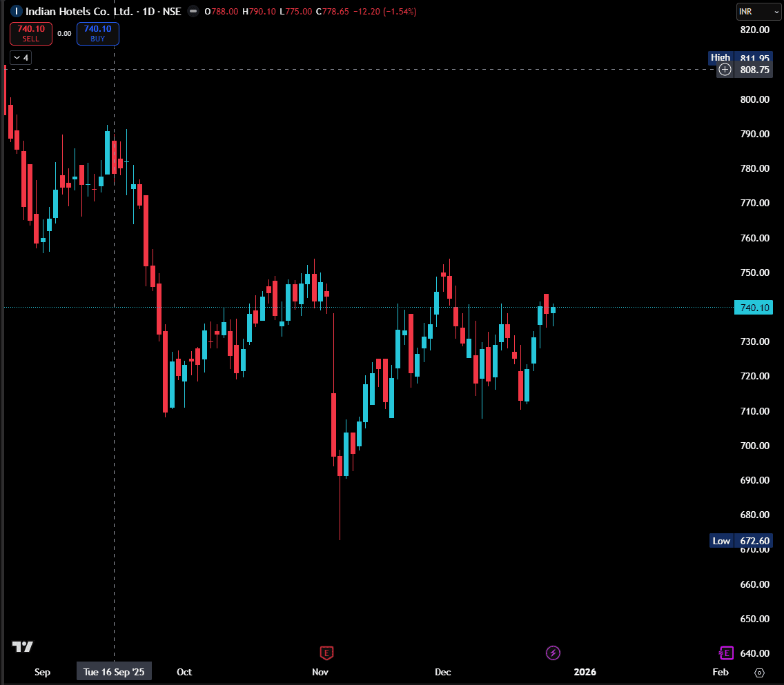The image size is (784, 685).
Task: Open the INR currency dropdown
Action: [758, 12]
